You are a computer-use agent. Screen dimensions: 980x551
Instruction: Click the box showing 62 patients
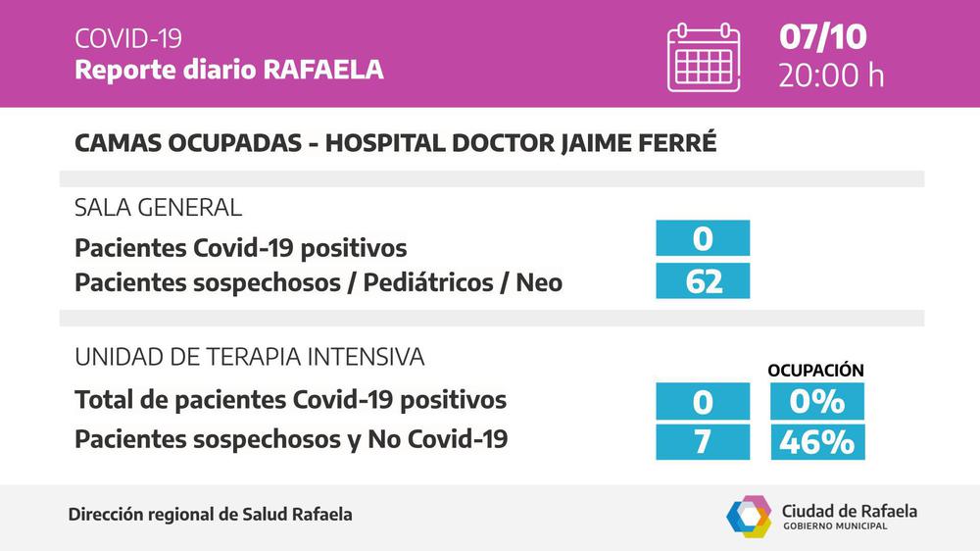tap(703, 281)
